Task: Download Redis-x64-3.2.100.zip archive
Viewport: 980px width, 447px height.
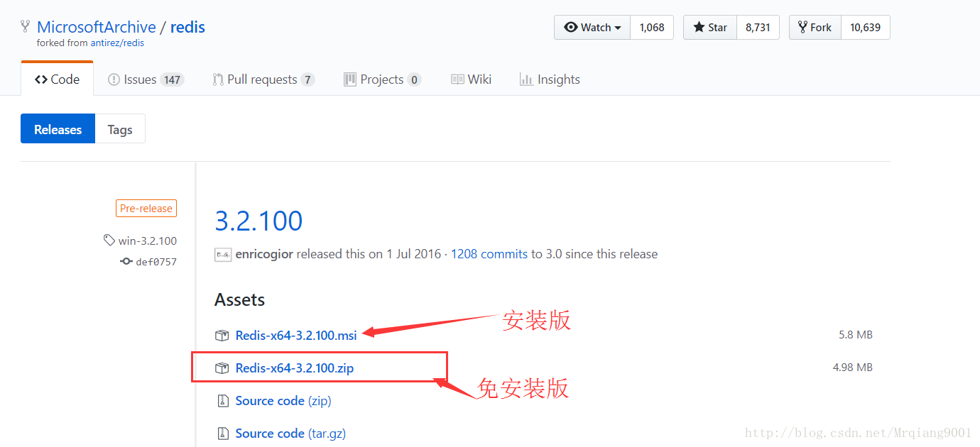Action: click(294, 368)
